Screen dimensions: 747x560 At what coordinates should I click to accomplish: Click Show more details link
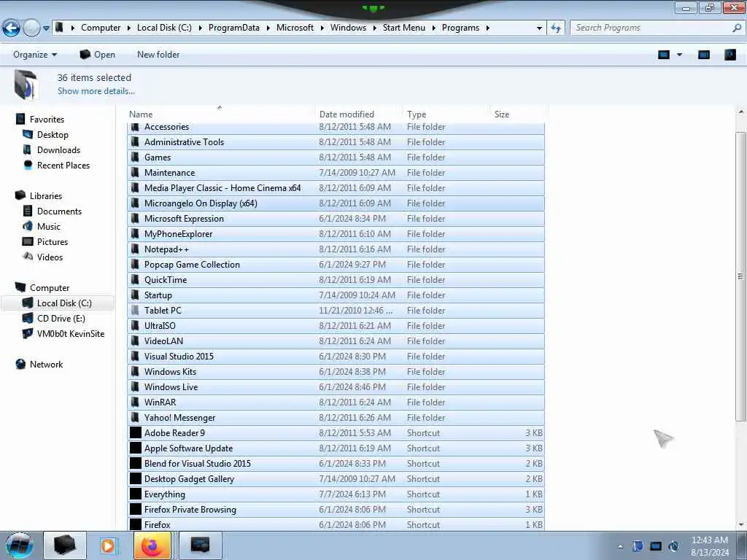point(96,91)
